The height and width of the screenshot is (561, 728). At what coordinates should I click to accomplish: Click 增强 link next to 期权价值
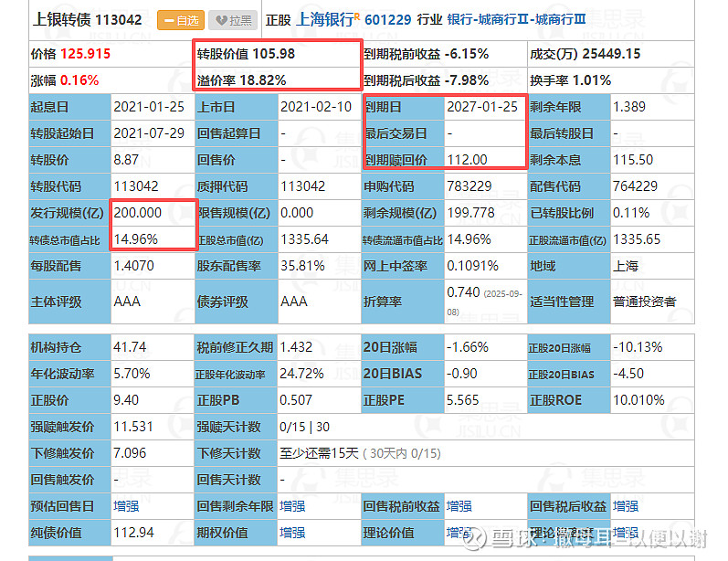click(293, 533)
